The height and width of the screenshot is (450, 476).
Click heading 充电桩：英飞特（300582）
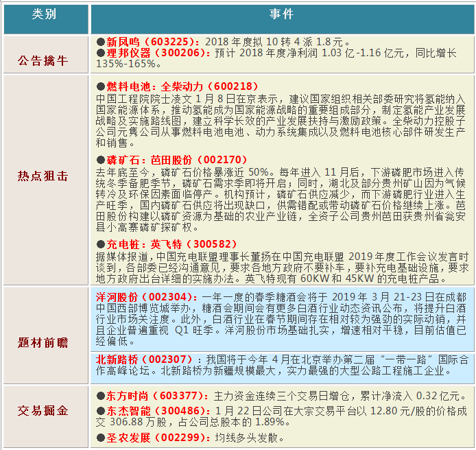click(x=171, y=244)
